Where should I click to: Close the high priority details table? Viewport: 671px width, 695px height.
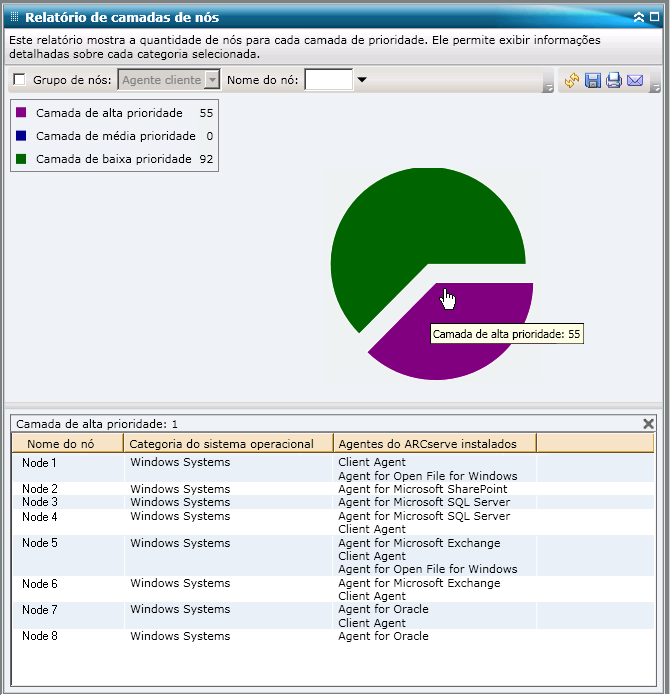(x=648, y=424)
